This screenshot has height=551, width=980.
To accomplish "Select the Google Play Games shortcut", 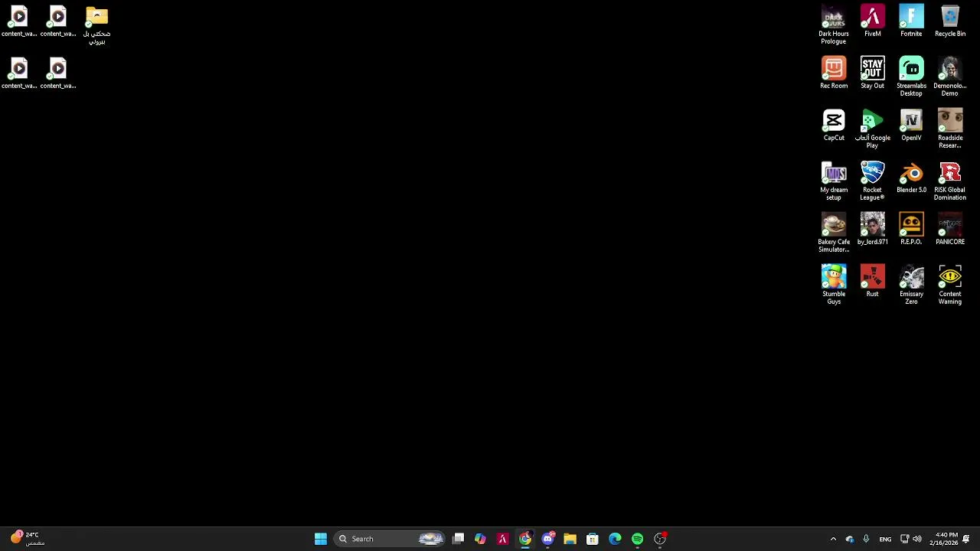I will [x=872, y=129].
